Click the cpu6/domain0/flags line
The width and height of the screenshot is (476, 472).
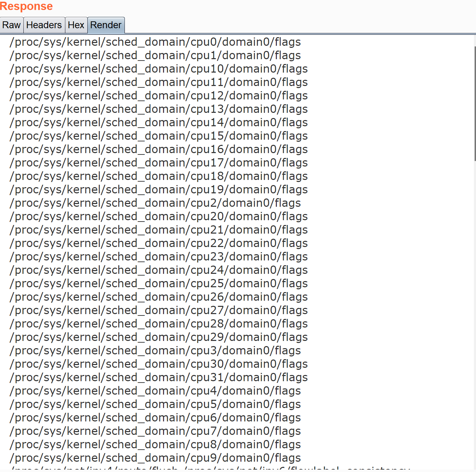(155, 418)
